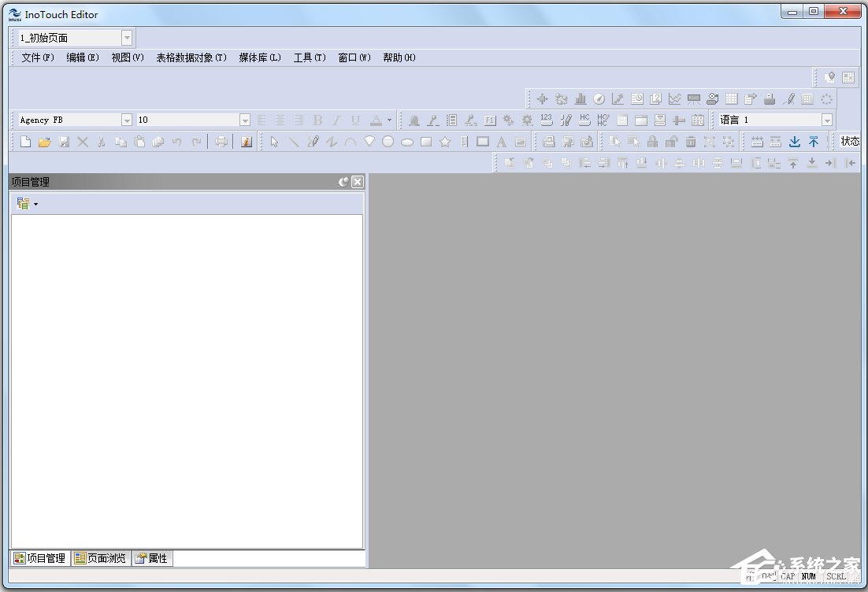
Task: Open the 表格数据对象(T) menu
Action: pos(191,57)
